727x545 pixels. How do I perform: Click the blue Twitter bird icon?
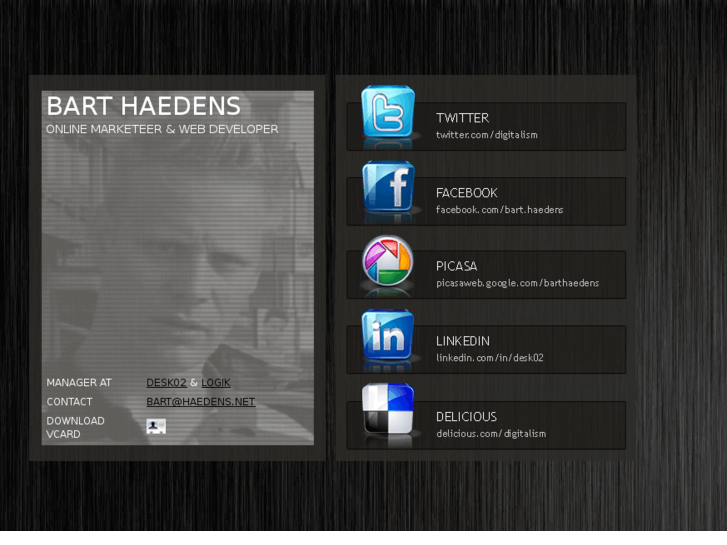click(x=388, y=112)
